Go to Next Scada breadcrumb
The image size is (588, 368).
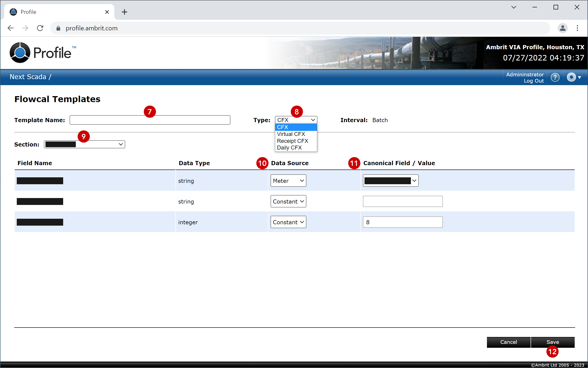[x=28, y=77]
